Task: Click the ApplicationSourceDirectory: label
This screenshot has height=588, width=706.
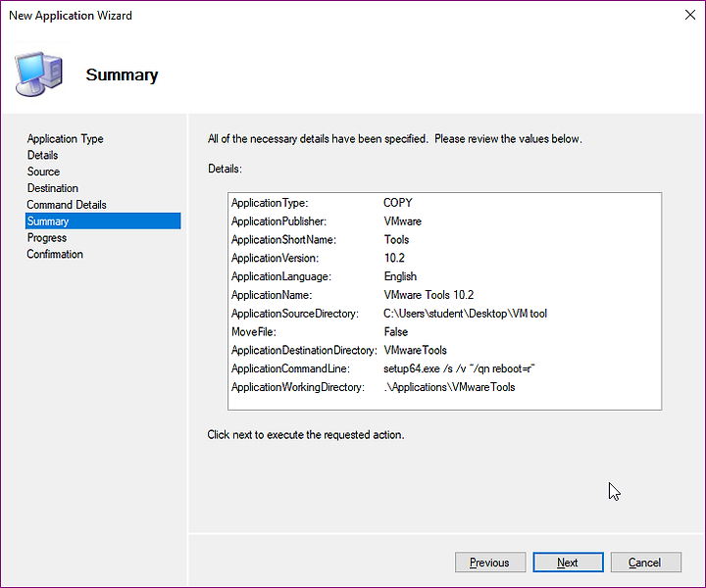Action: (295, 314)
